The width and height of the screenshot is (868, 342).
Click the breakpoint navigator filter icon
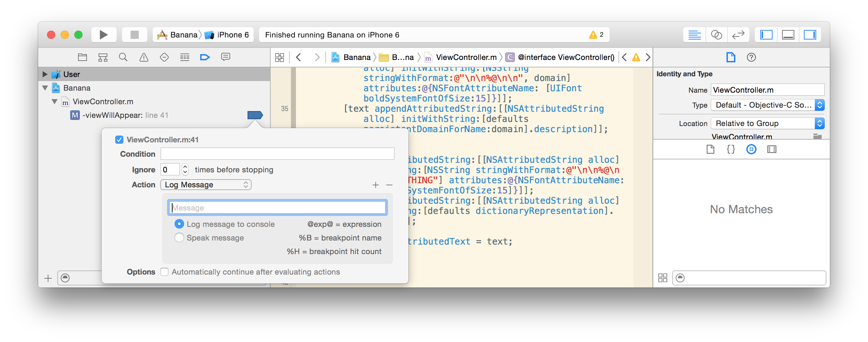[65, 278]
